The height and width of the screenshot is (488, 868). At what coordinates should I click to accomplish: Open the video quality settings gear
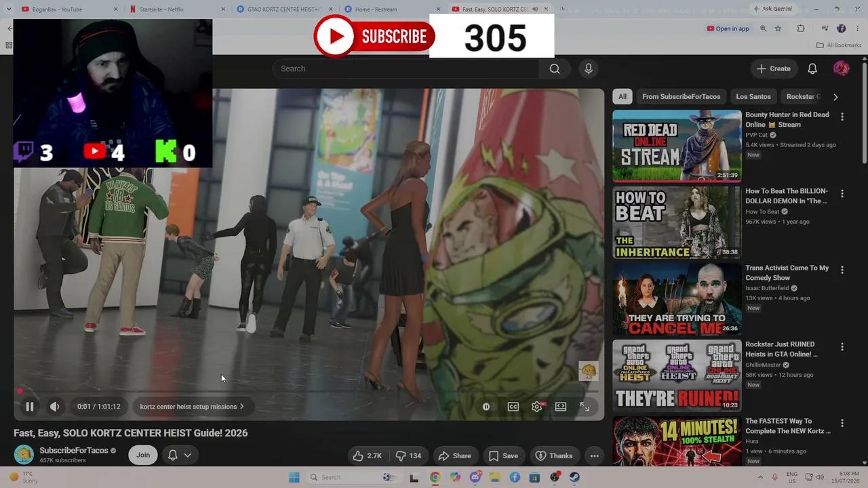click(537, 407)
